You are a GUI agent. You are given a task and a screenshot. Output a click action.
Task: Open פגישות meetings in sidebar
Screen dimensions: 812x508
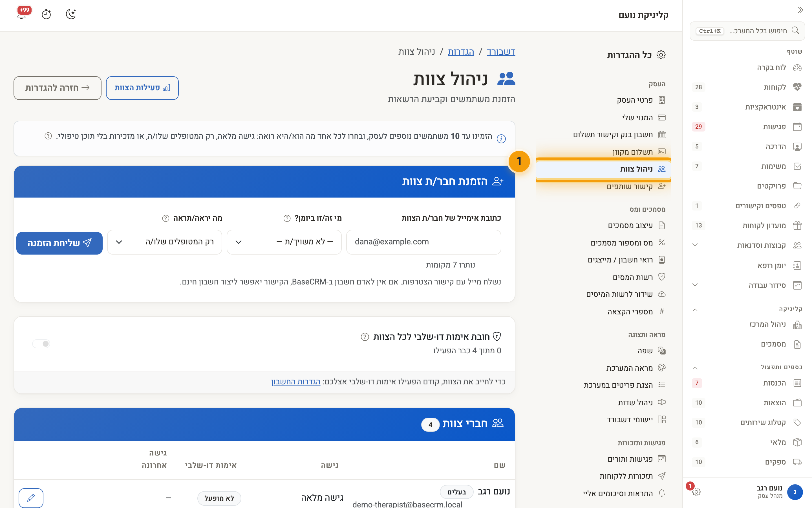tap(747, 127)
